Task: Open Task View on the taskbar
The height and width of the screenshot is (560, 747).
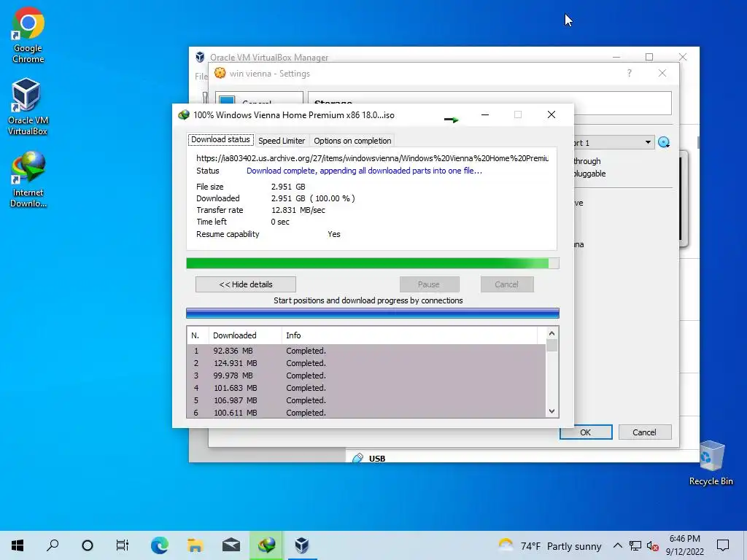Action: point(123,545)
